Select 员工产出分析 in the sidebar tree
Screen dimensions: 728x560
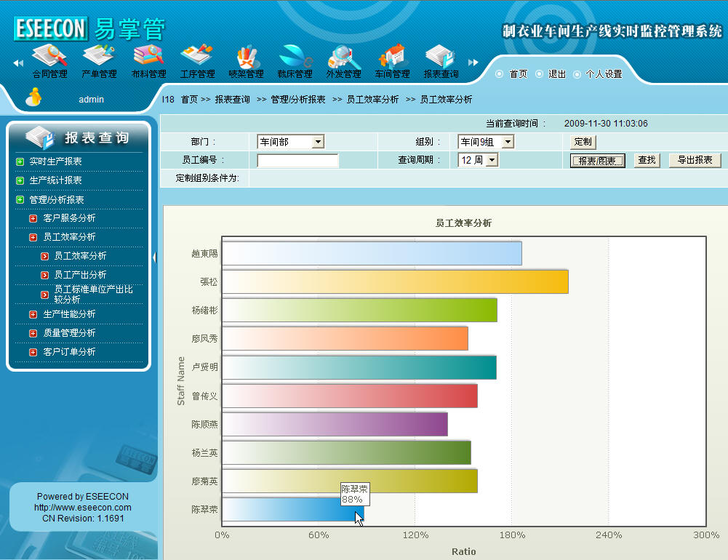click(80, 275)
